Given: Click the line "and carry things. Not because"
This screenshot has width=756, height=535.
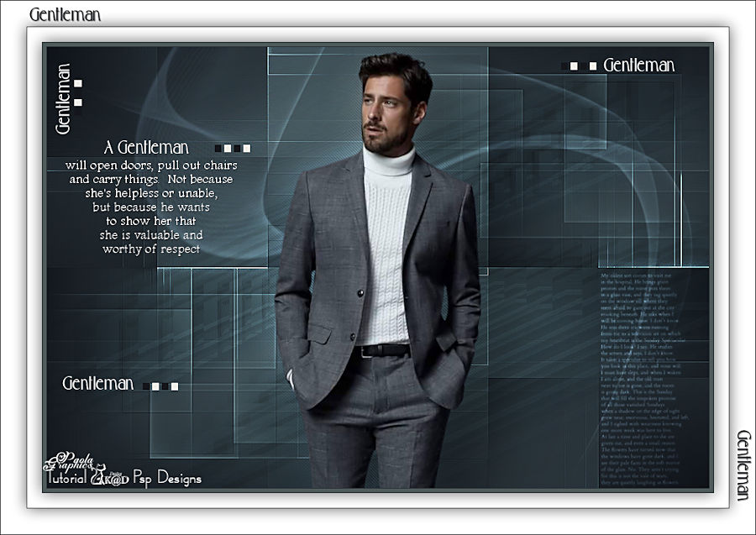Looking at the screenshot, I should click(151, 179).
